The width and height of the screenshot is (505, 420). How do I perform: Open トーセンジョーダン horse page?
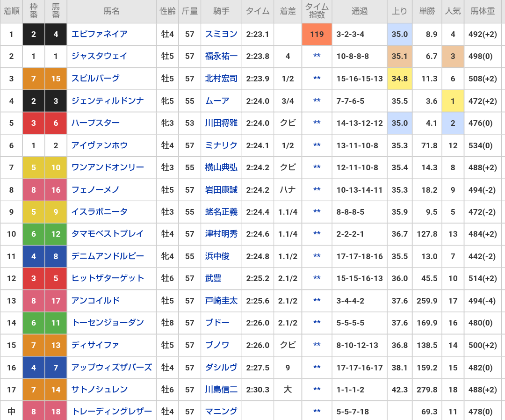[107, 323]
